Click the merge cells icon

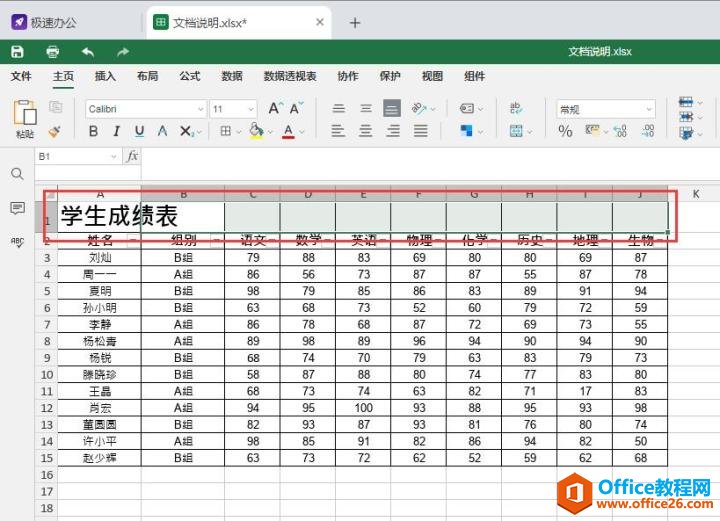tap(516, 131)
